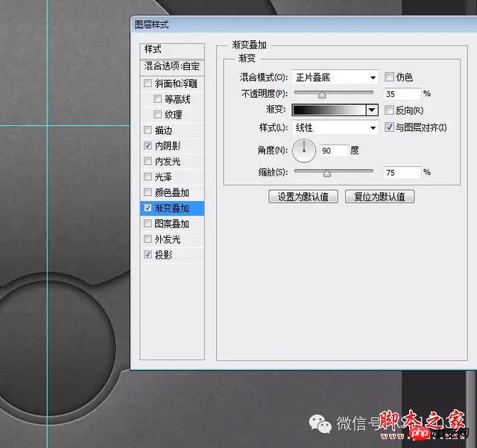Enable the 颜色叠加 checkbox
This screenshot has height=448, width=477.
148,192
